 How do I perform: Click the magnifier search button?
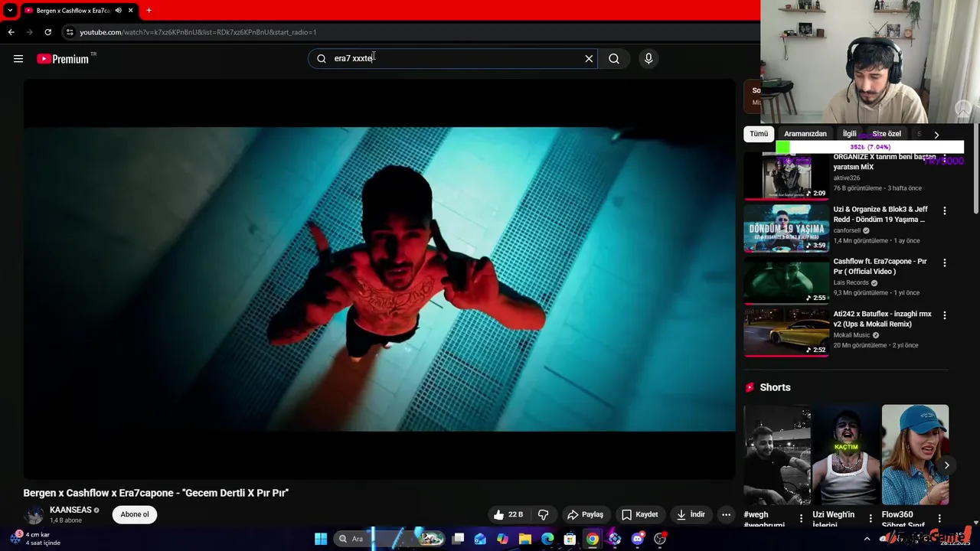[614, 59]
